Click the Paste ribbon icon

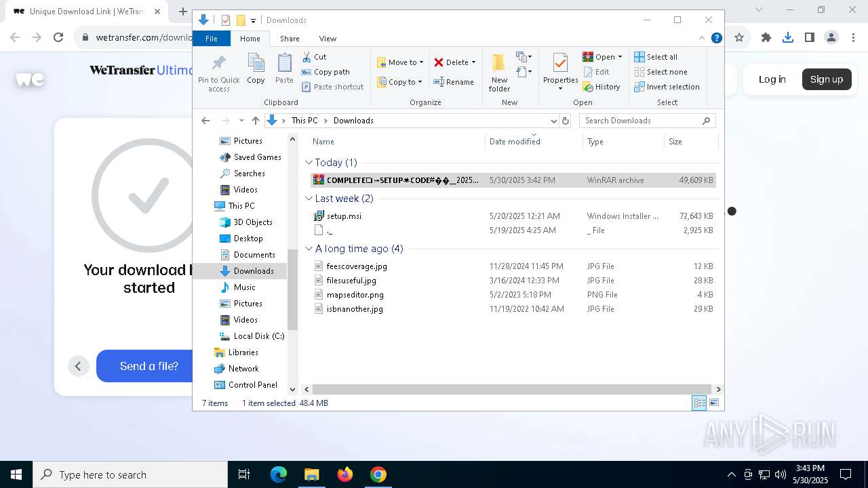coord(284,69)
